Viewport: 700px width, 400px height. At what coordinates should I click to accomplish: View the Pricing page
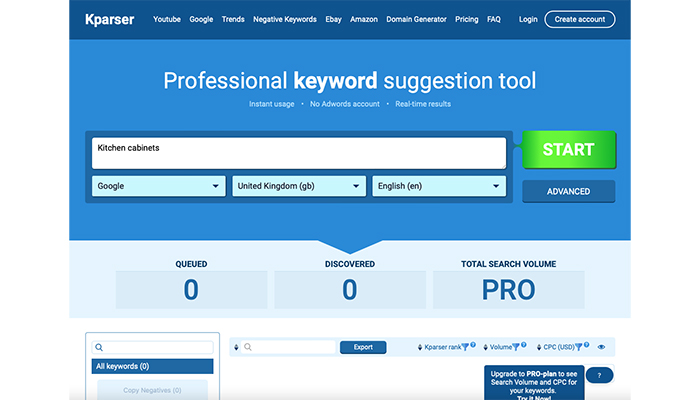pyautogui.click(x=467, y=19)
